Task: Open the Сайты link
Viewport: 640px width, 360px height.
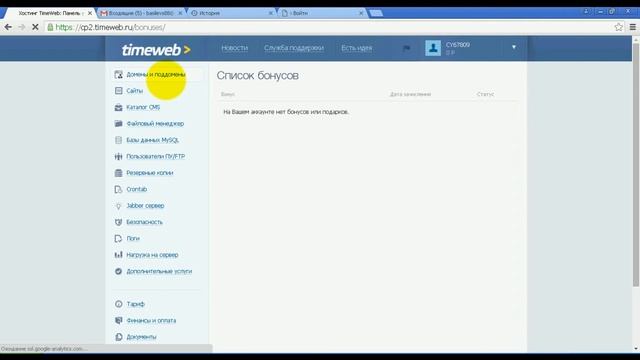Action: [135, 91]
